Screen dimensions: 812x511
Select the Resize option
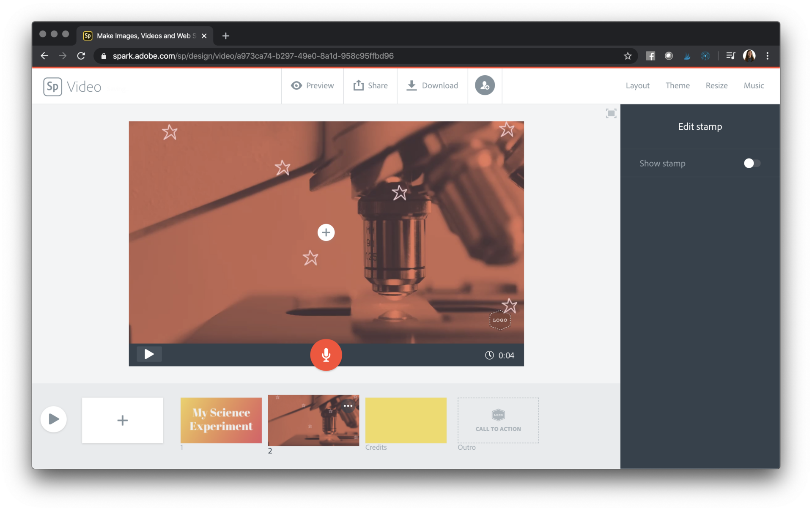[x=716, y=85]
